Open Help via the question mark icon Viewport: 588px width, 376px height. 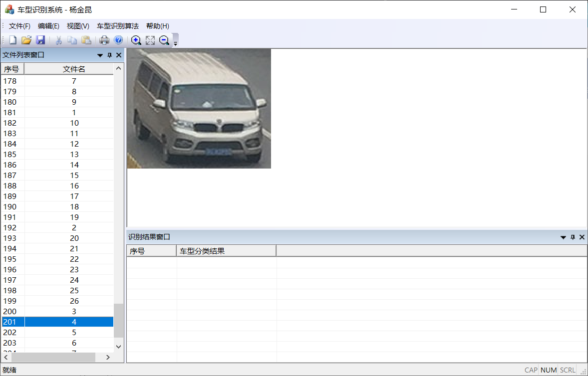coord(118,40)
